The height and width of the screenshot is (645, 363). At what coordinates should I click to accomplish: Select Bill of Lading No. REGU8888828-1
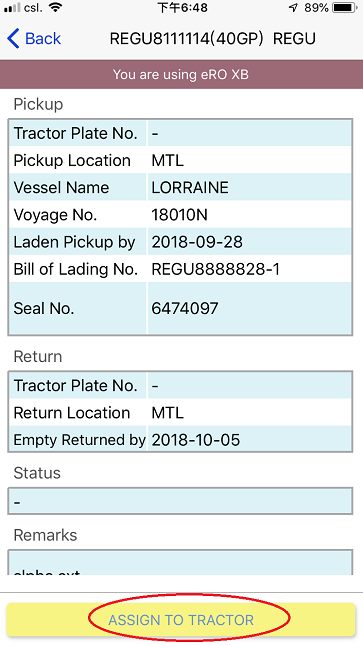click(216, 269)
